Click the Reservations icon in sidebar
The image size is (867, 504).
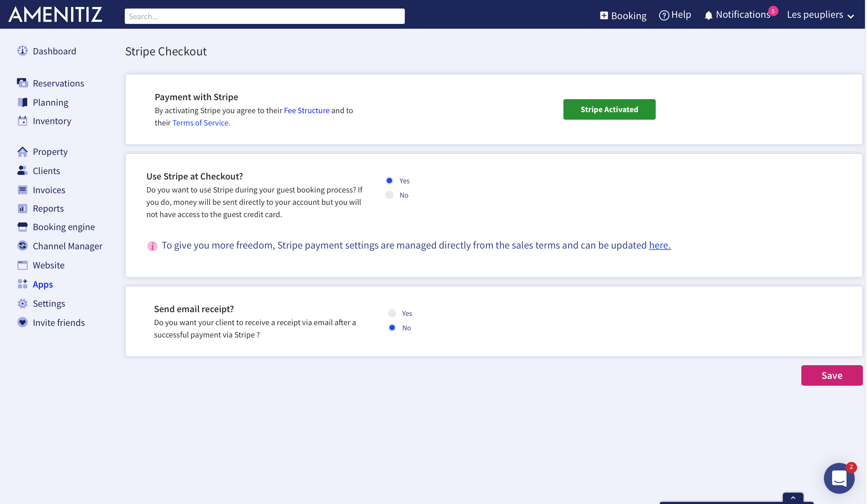click(x=22, y=83)
